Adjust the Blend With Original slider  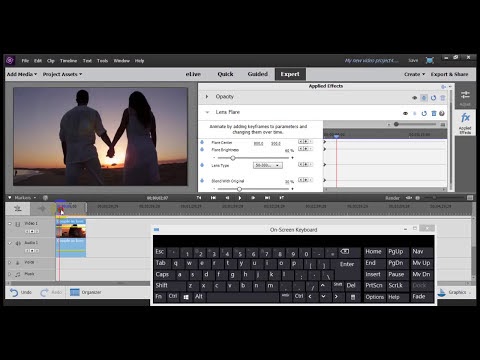[239, 189]
